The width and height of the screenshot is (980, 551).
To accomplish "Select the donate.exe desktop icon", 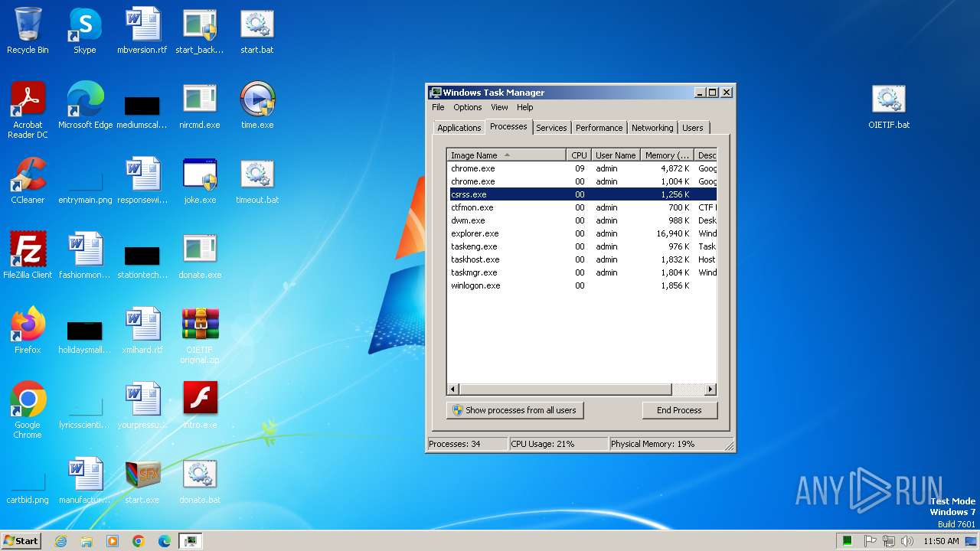I will click(x=200, y=256).
